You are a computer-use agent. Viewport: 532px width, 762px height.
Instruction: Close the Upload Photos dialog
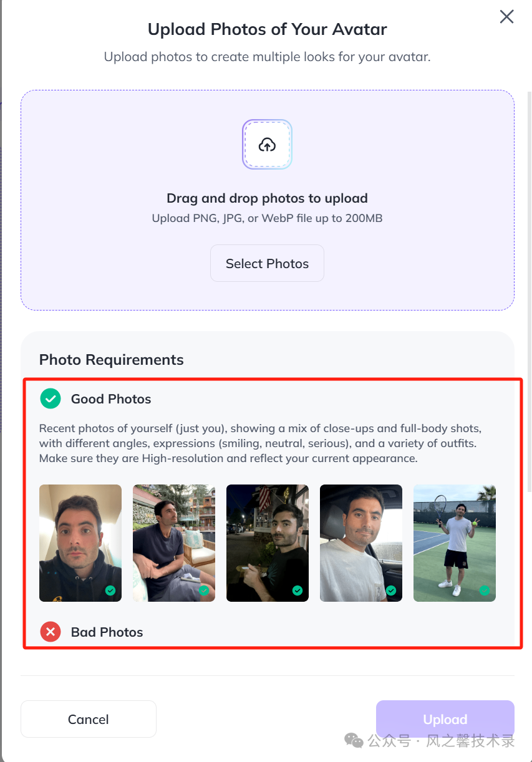click(506, 17)
